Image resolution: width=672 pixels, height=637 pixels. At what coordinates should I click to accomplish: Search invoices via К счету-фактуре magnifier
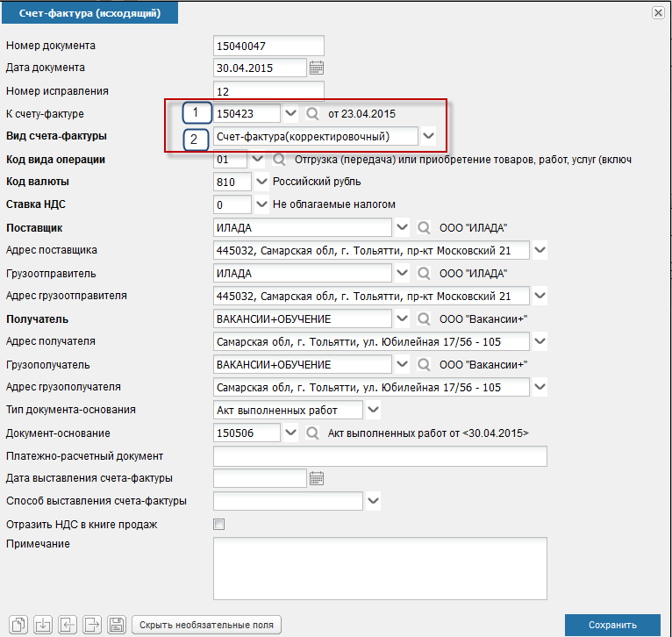[x=312, y=113]
